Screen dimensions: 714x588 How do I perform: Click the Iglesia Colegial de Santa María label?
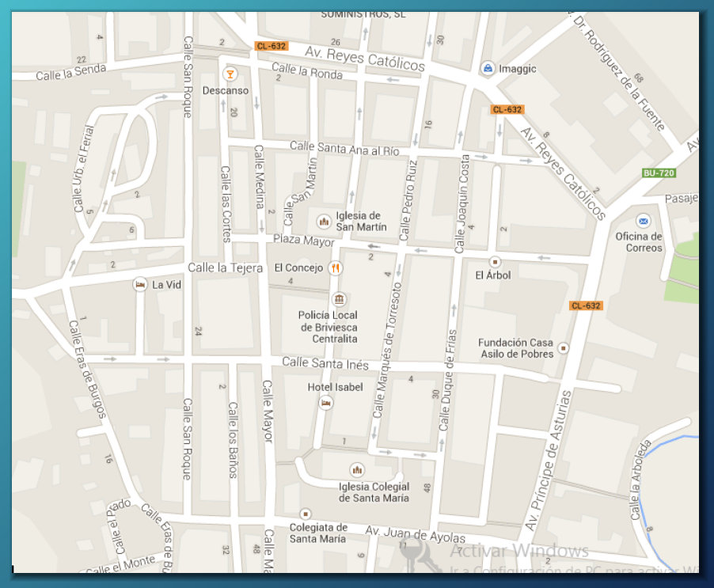coord(374,492)
